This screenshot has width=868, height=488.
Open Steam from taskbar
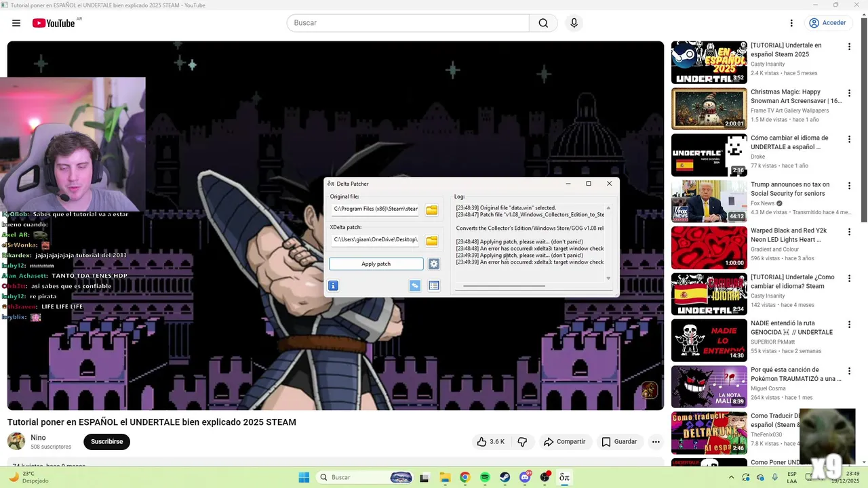tap(505, 477)
